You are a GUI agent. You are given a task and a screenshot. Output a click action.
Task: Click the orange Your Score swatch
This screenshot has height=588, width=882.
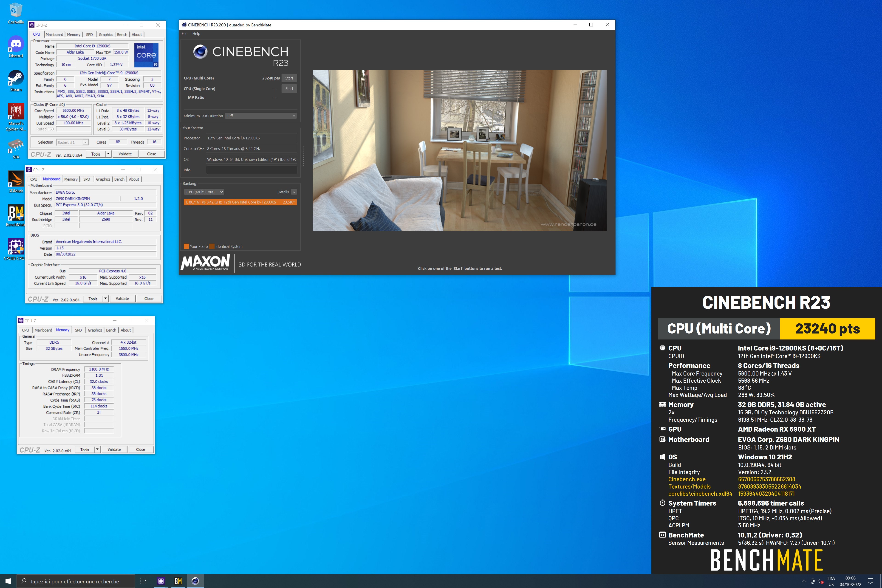(x=186, y=246)
